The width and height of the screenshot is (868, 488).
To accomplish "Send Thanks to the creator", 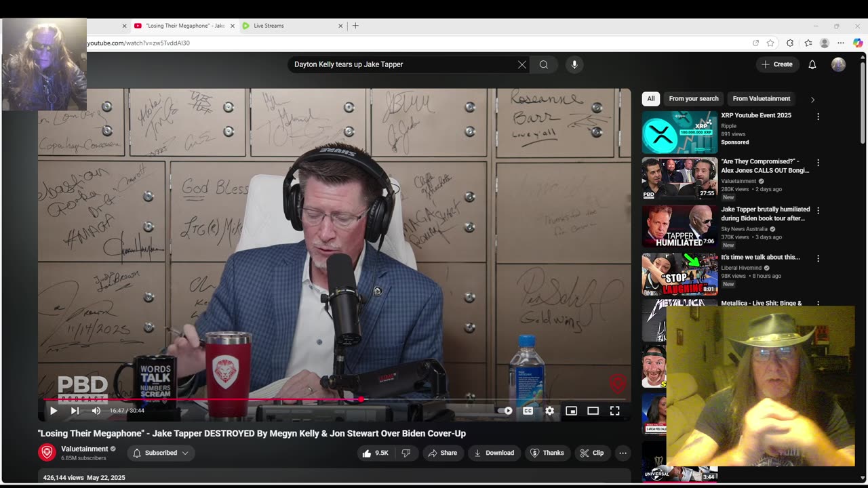I will point(547,453).
